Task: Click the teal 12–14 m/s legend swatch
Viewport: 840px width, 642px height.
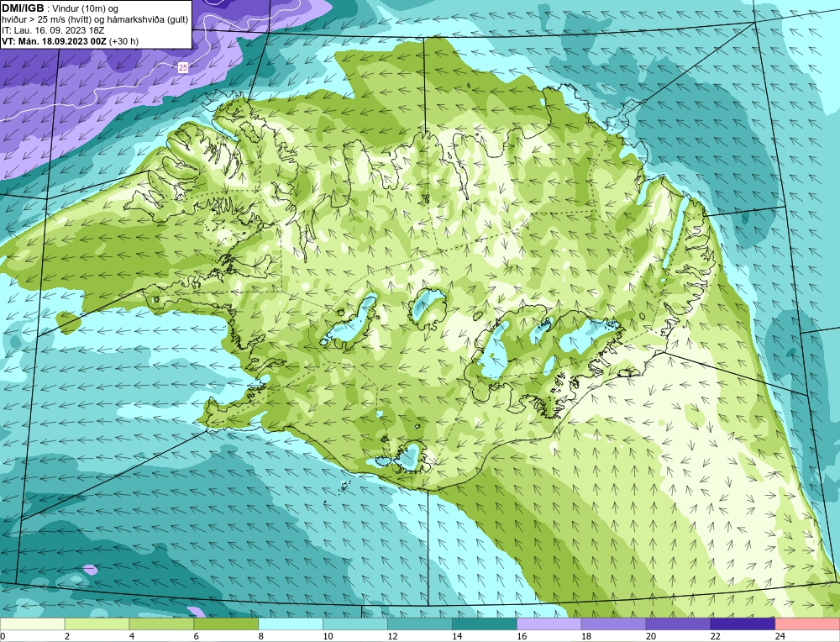Action: [420, 624]
